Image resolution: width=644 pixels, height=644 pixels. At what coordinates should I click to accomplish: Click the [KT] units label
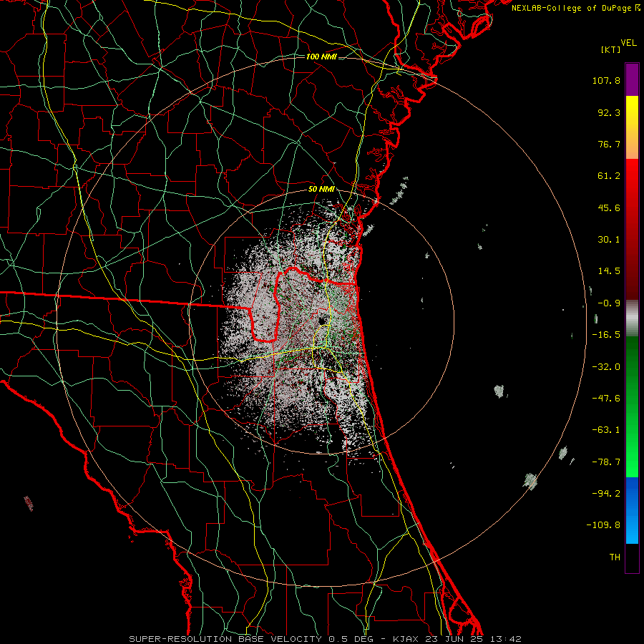pos(610,49)
